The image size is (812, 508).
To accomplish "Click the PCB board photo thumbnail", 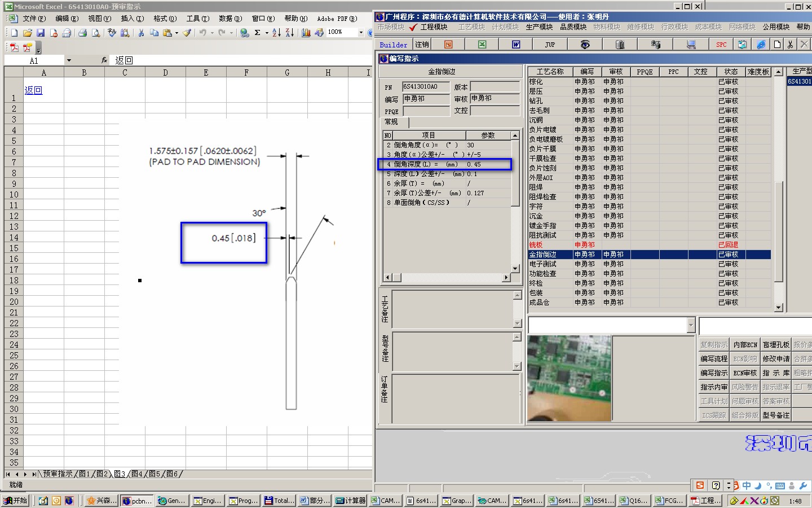I will click(569, 378).
